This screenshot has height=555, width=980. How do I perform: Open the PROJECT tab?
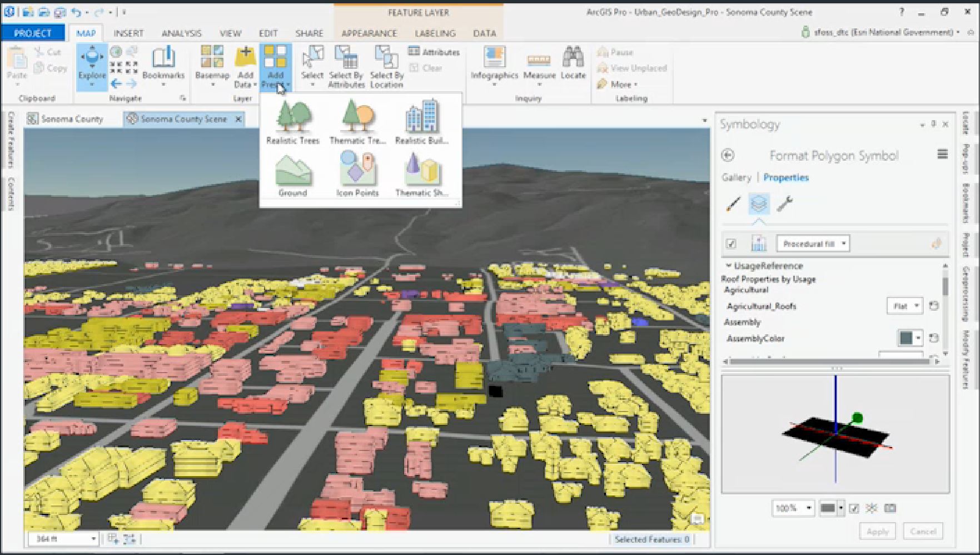coord(33,33)
